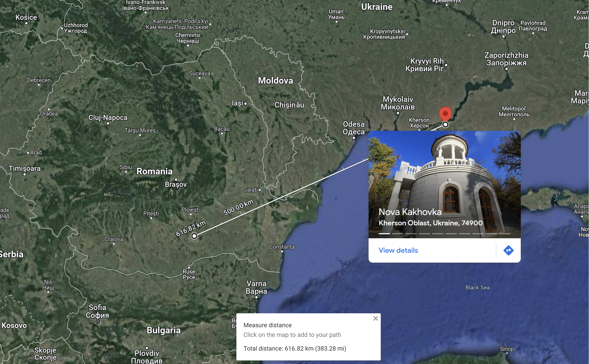Open View details for Nova Kakhovka
The image size is (589, 364).
[x=398, y=250]
